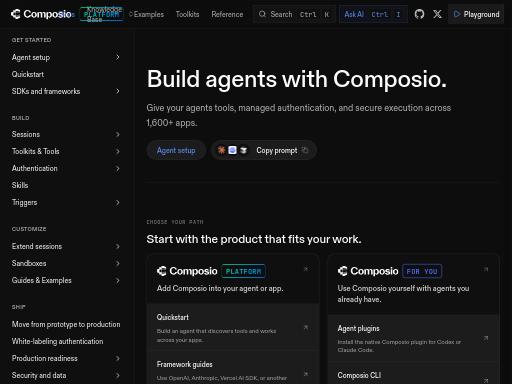Click the FOR YOU badge on product card
512x384 pixels.
click(x=422, y=271)
